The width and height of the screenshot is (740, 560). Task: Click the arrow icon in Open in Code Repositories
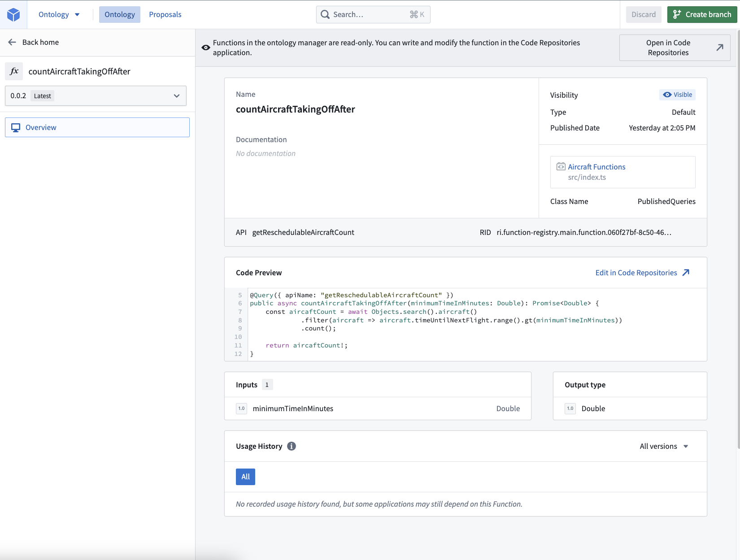[720, 48]
